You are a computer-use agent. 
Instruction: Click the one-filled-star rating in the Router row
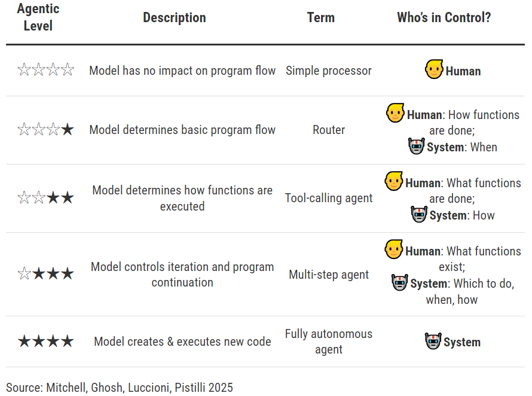pos(45,129)
